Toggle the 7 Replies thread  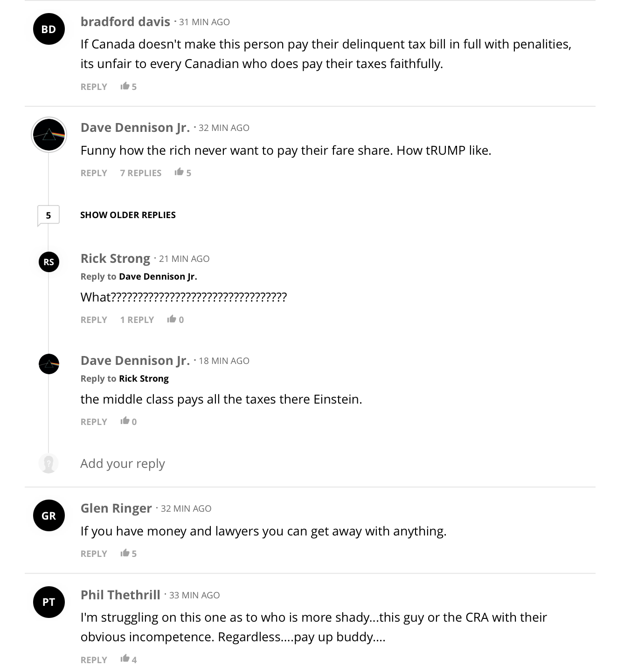tap(141, 173)
